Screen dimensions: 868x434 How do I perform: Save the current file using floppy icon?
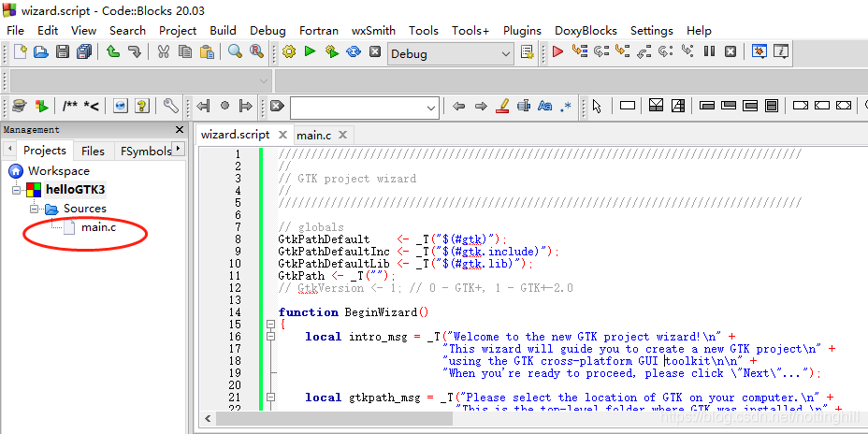pyautogui.click(x=63, y=52)
